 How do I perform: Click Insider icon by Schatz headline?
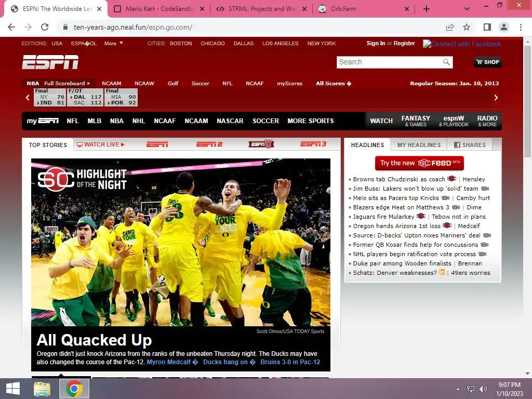[442, 272]
